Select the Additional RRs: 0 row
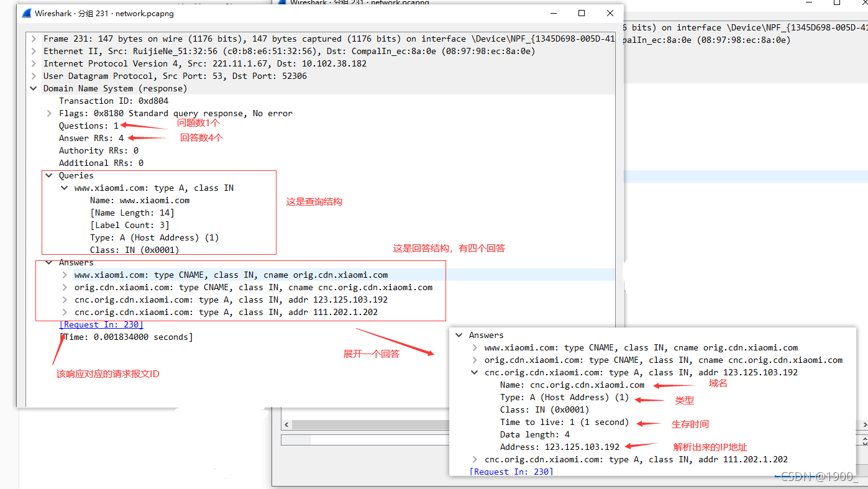Image resolution: width=868 pixels, height=489 pixels. [101, 163]
